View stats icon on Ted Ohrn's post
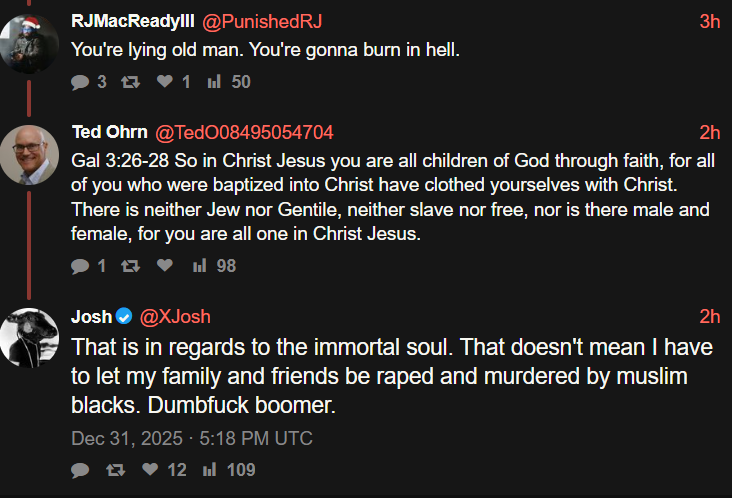The image size is (732, 498). [x=199, y=265]
